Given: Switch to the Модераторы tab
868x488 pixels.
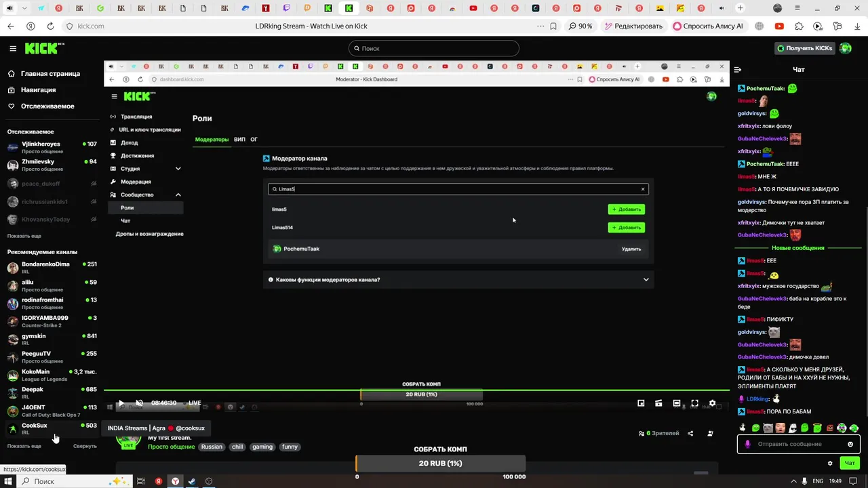Looking at the screenshot, I should point(212,139).
